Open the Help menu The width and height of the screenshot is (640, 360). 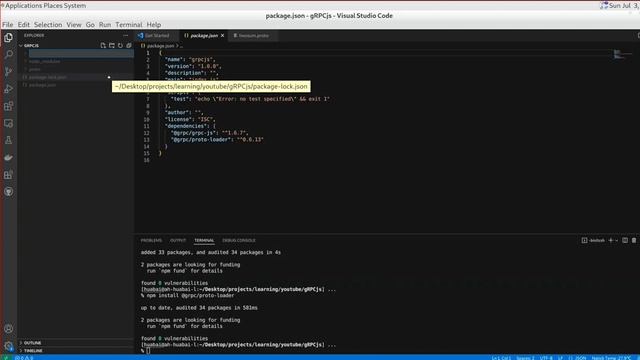(153, 24)
